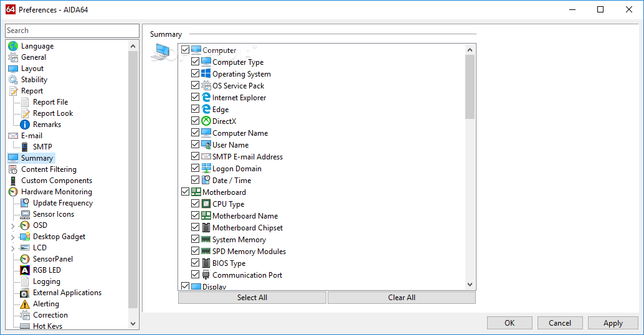Image resolution: width=644 pixels, height=335 pixels.
Task: Click the Cancel button
Action: (560, 323)
